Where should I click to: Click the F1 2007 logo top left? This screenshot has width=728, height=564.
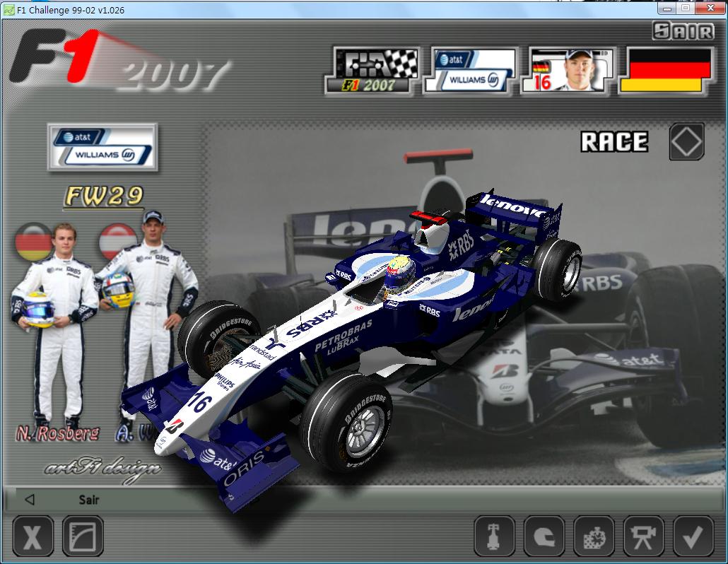(x=119, y=60)
